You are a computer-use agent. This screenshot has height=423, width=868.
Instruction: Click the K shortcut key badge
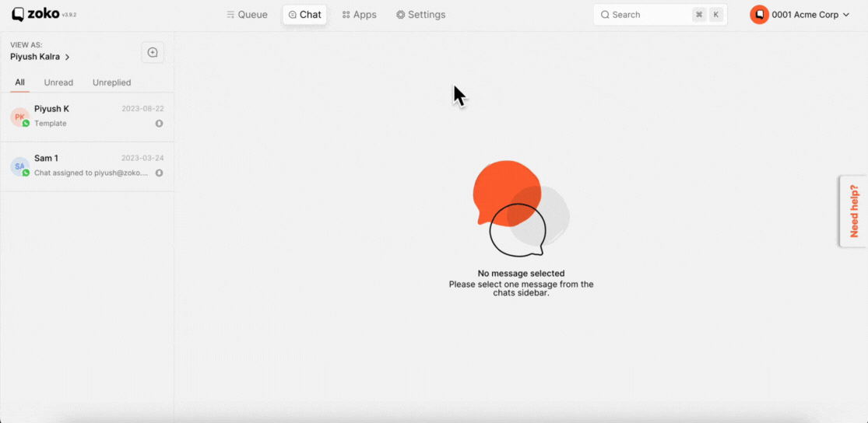click(x=715, y=15)
